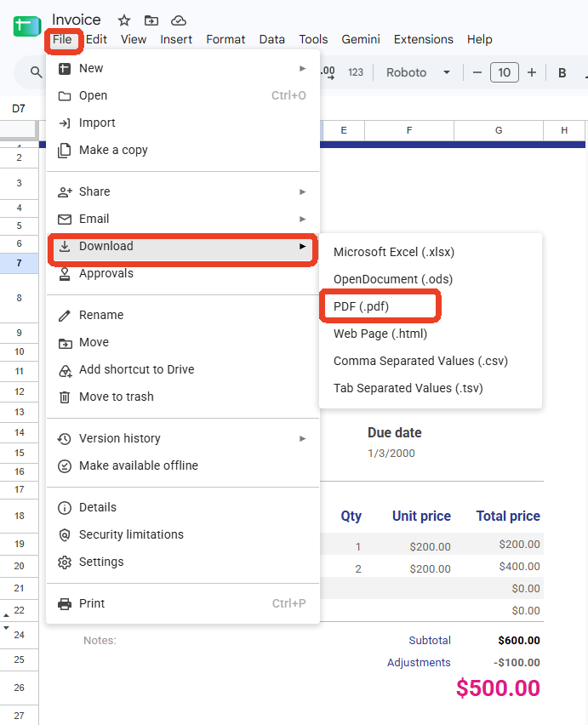Expand the New submenu arrow

pyautogui.click(x=302, y=68)
